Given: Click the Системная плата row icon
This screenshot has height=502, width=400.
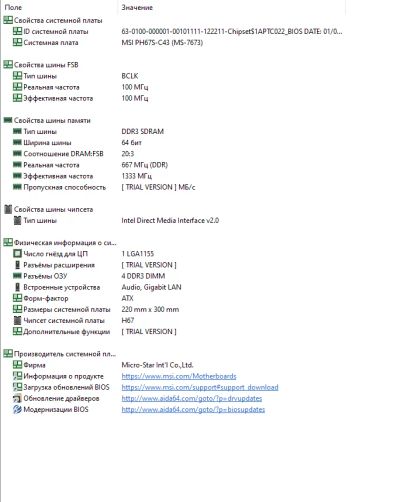Looking at the screenshot, I should [x=17, y=42].
